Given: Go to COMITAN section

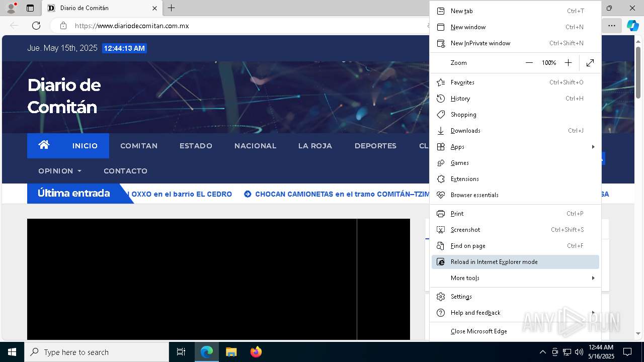Looking at the screenshot, I should 139,146.
